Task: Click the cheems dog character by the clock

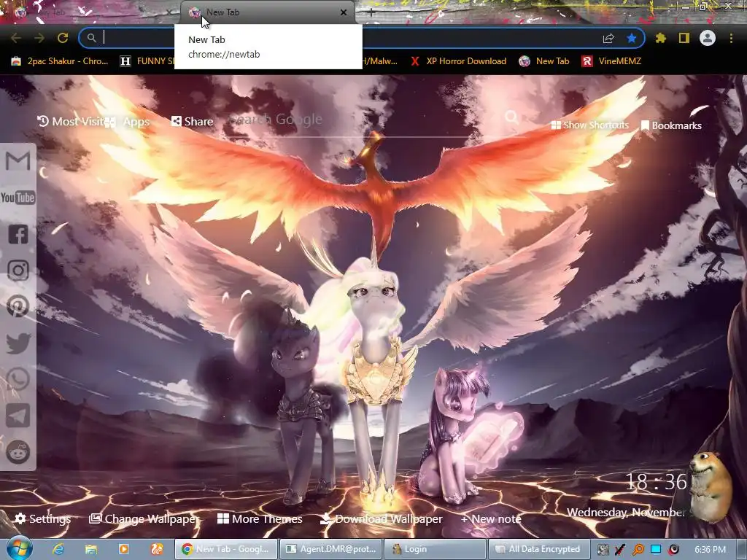Action: click(x=710, y=486)
